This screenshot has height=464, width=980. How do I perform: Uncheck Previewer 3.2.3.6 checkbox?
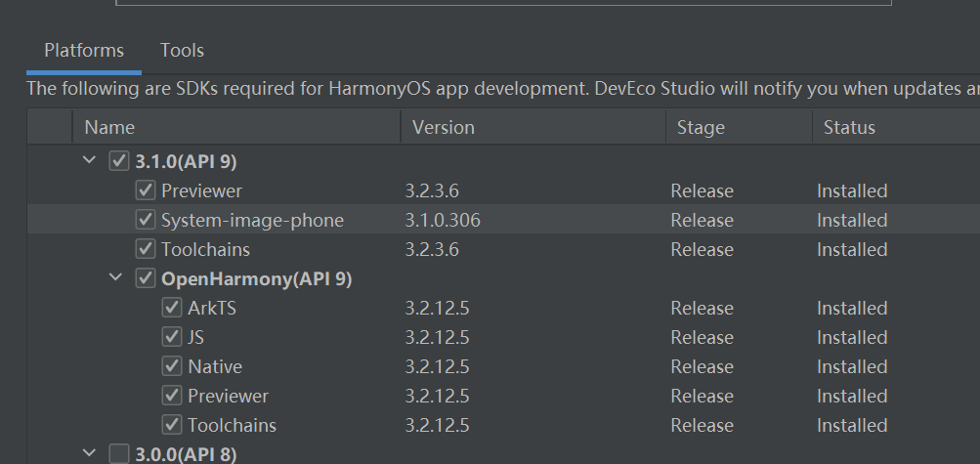145,190
